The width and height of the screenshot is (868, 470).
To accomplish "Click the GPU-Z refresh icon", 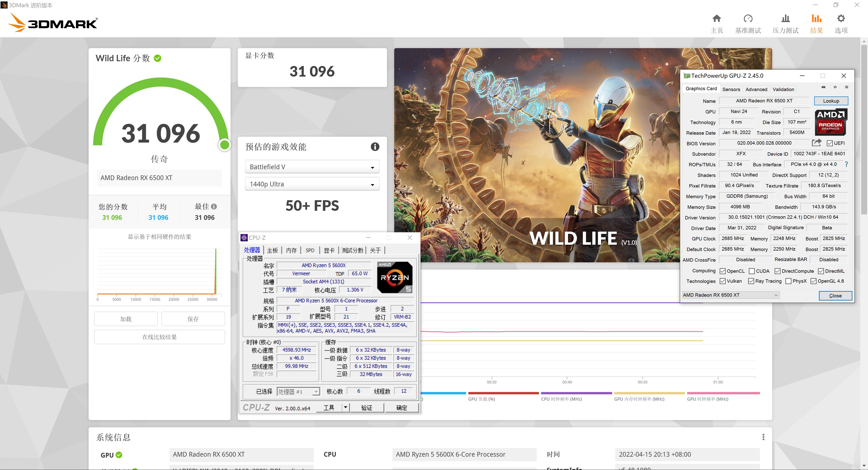I will pyautogui.click(x=835, y=87).
